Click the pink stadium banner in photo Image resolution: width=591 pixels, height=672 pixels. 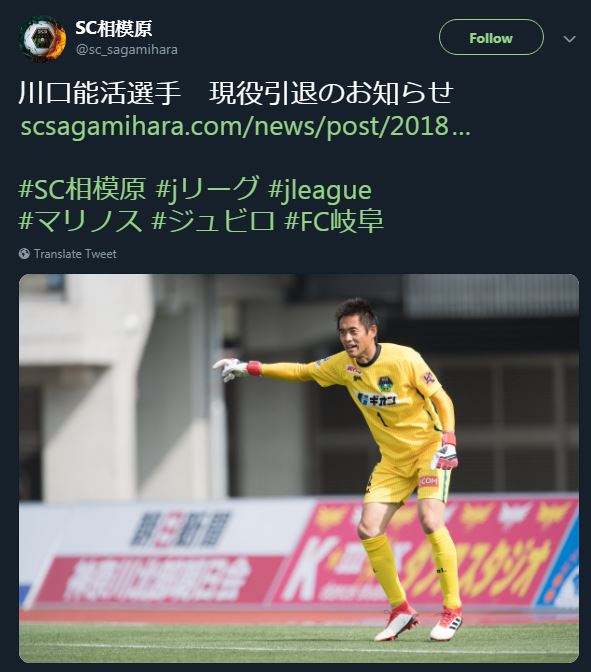tap(422, 552)
